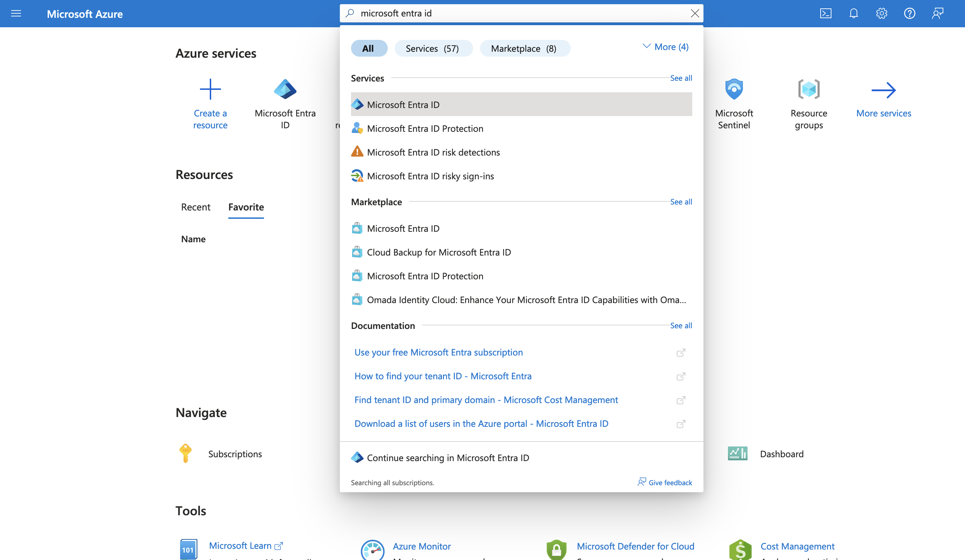Viewport: 965px width, 560px height.
Task: Navigate to Subscriptions key icon
Action: coord(185,454)
